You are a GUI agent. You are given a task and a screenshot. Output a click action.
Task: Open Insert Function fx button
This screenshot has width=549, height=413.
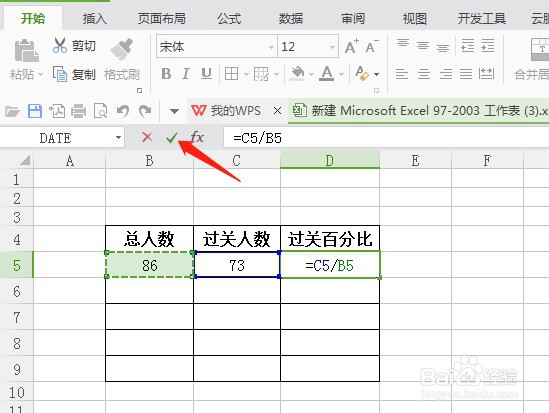(x=197, y=137)
